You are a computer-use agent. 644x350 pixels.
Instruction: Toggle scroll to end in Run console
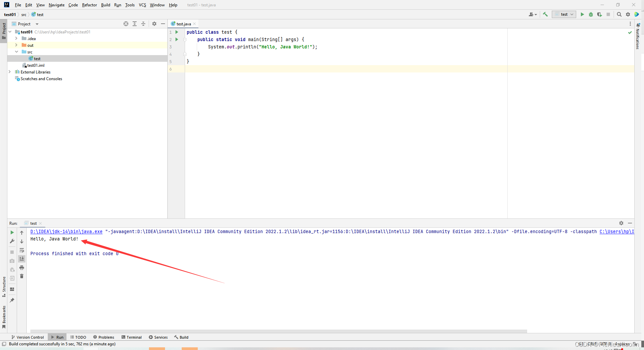click(x=22, y=259)
